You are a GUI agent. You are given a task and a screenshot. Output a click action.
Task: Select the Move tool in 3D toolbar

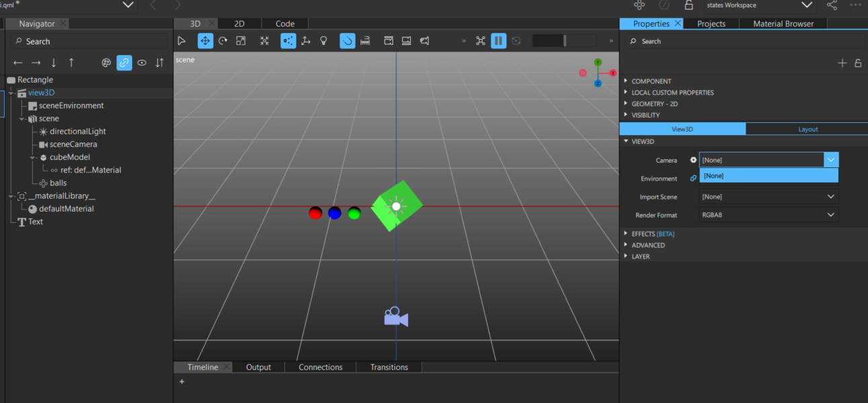tap(205, 41)
